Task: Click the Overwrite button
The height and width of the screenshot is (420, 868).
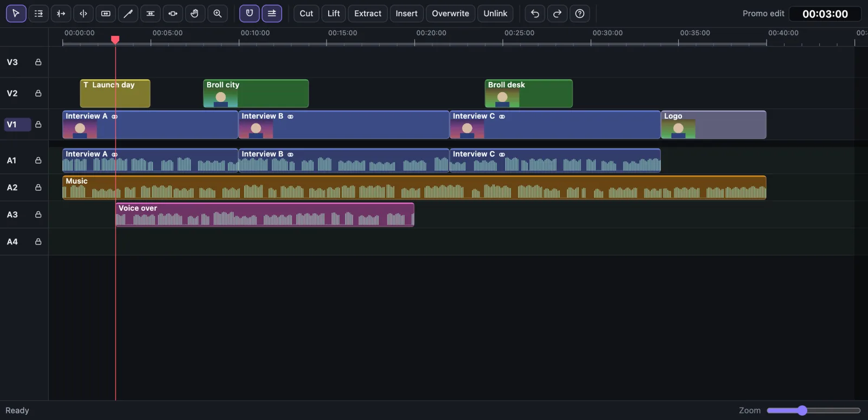Action: click(450, 14)
